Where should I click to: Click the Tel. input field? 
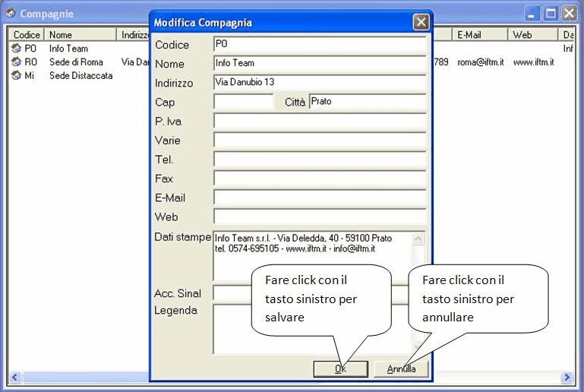coord(320,159)
